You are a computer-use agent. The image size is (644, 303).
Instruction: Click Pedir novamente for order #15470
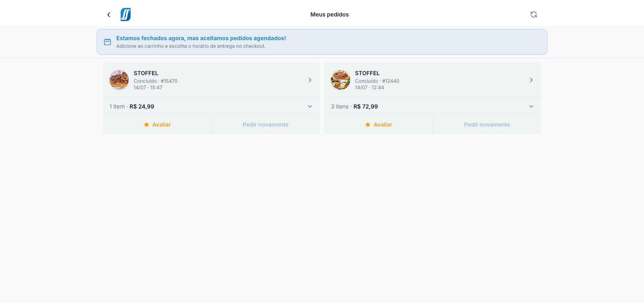click(x=266, y=125)
